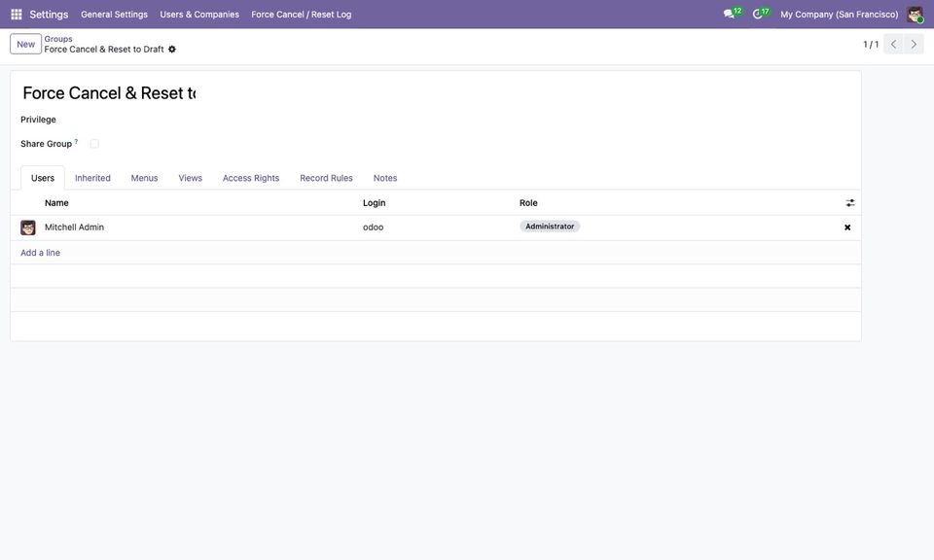Screen dimensions: 934x560
Task: Click the Role column header
Action: (x=528, y=203)
